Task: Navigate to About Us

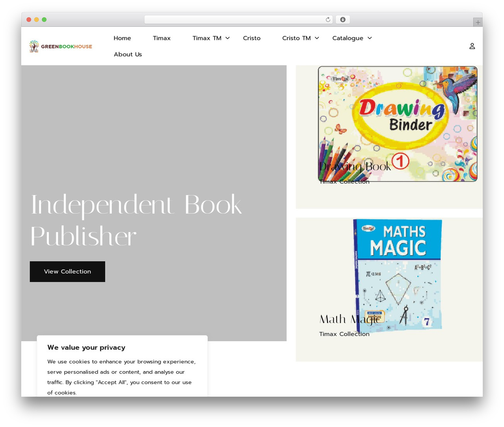Action: click(x=128, y=54)
